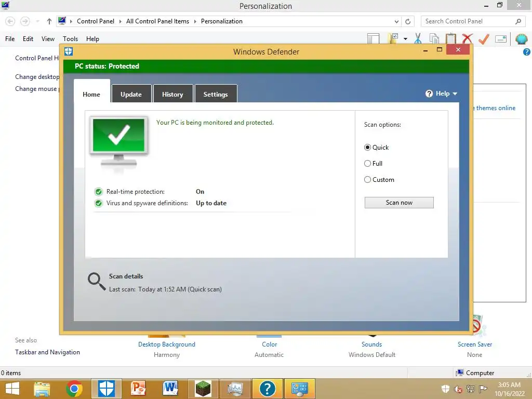Open the Screen Saver link
The width and height of the screenshot is (532, 399).
tap(475, 344)
